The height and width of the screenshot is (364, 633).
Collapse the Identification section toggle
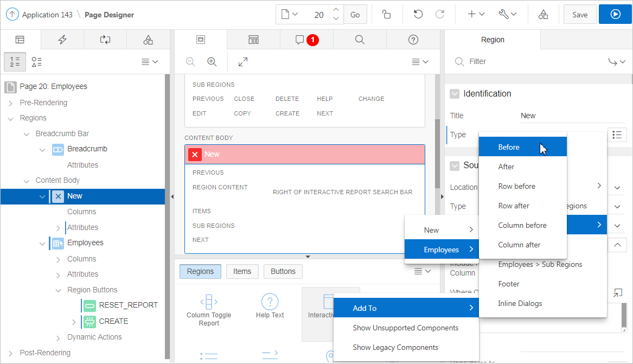coord(455,94)
